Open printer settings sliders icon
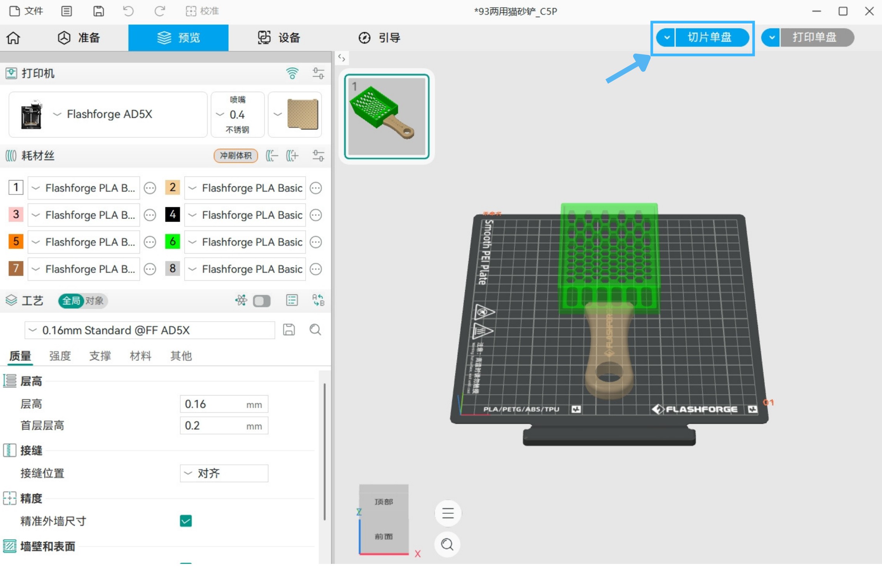 coord(318,73)
